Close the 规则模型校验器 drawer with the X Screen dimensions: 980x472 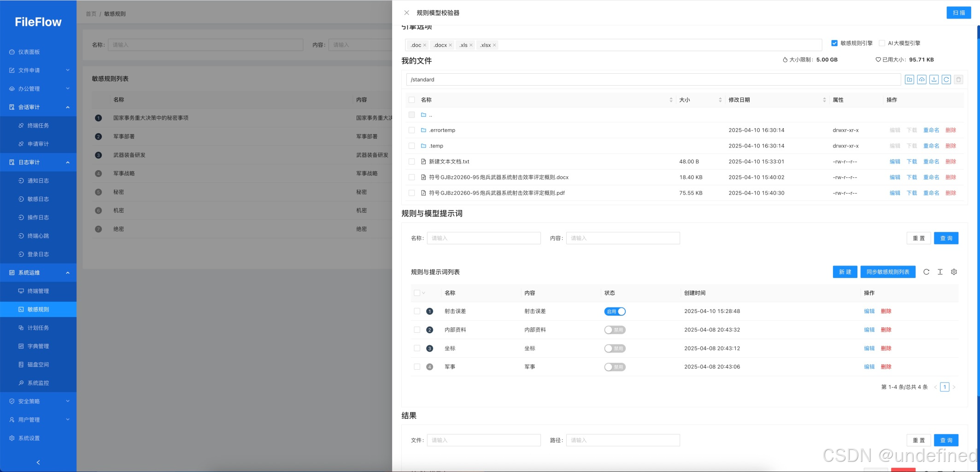(x=406, y=13)
